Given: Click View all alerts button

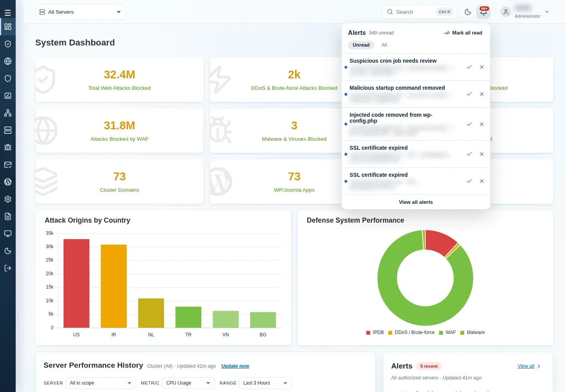Looking at the screenshot, I should [x=416, y=202].
